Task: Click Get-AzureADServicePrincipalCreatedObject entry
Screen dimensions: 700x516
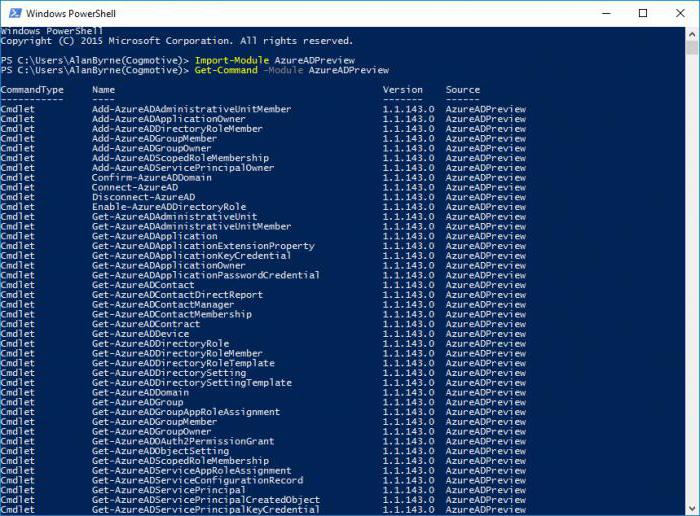Action: [206, 500]
